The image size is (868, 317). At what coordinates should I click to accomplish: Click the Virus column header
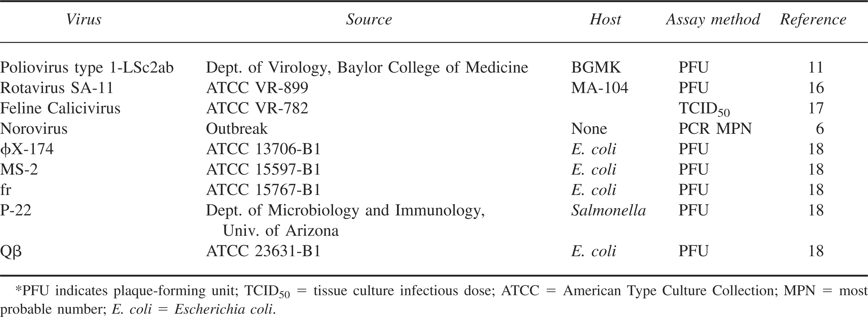(84, 19)
